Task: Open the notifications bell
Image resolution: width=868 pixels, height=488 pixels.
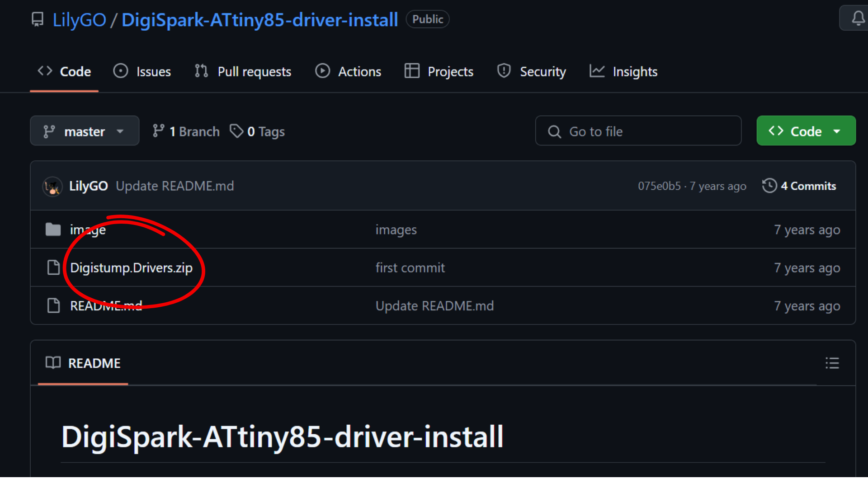Action: click(858, 19)
